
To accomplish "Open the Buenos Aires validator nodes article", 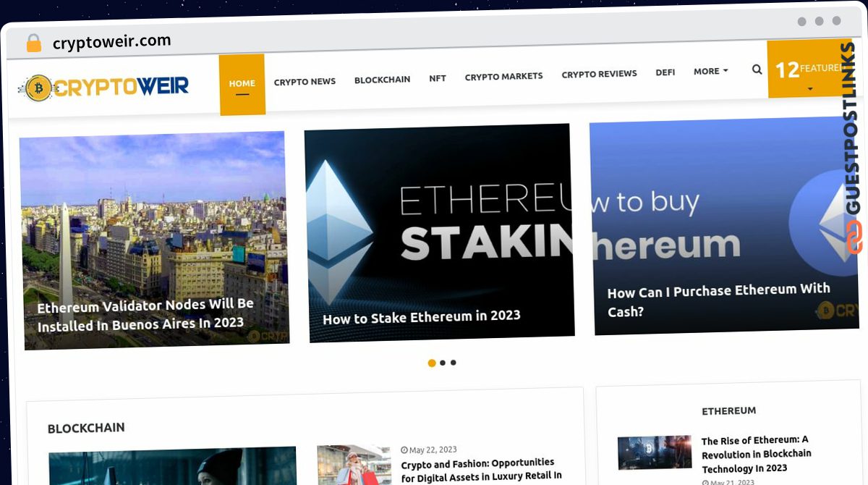I will (145, 314).
